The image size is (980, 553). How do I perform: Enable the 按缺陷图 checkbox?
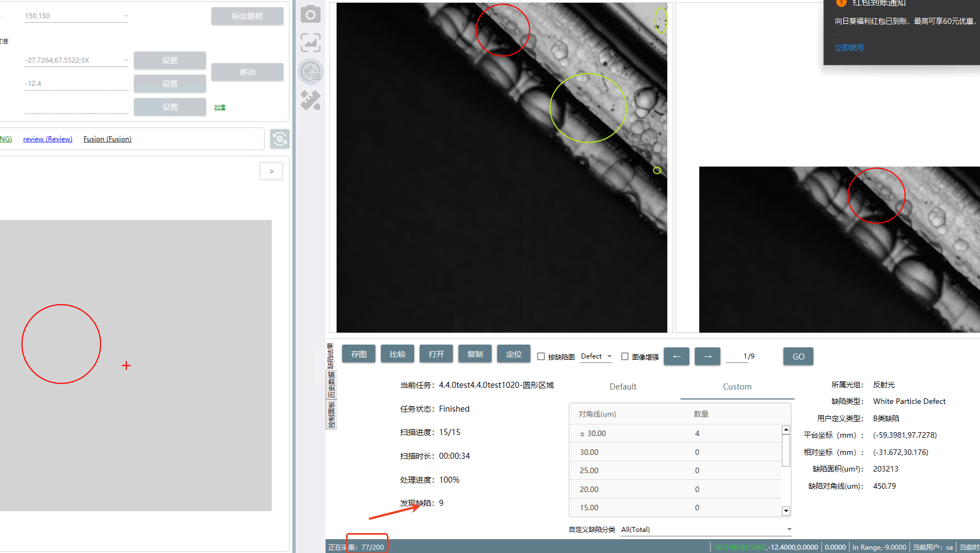[x=541, y=357]
